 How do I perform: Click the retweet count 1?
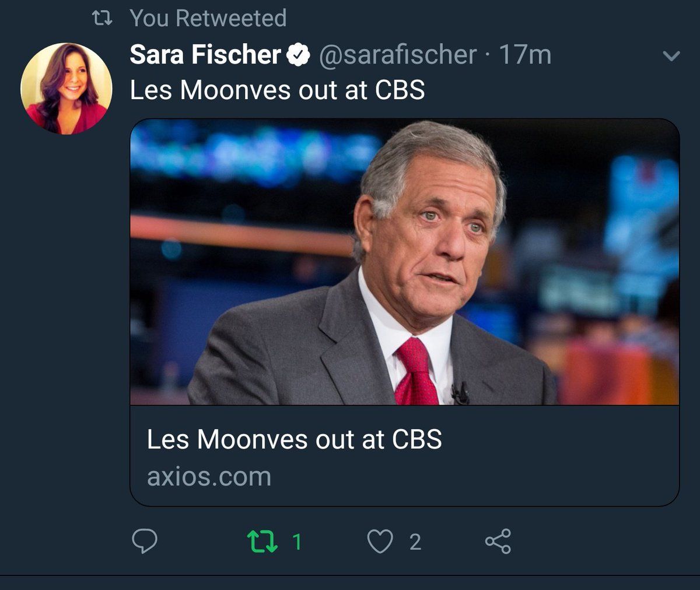point(297,542)
